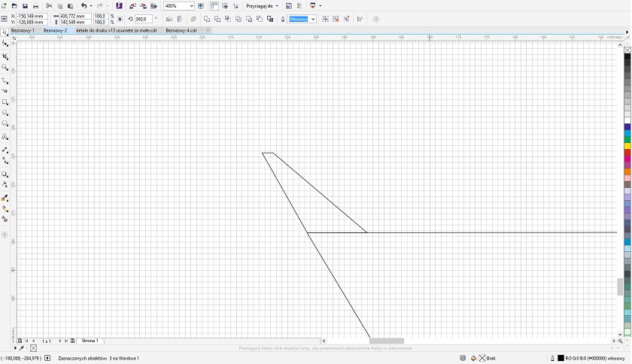Click the Strona 1 page tab
This screenshot has width=632, height=364.
[90, 341]
